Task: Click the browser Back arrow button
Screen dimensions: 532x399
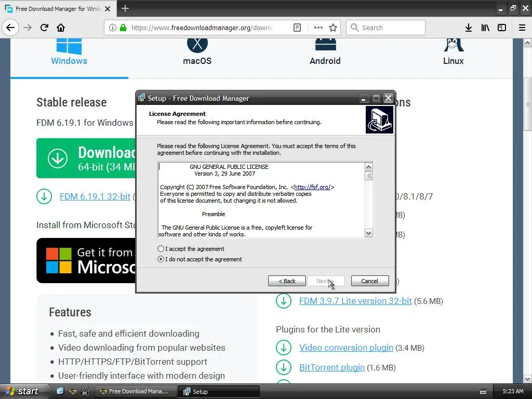Action: click(x=10, y=28)
